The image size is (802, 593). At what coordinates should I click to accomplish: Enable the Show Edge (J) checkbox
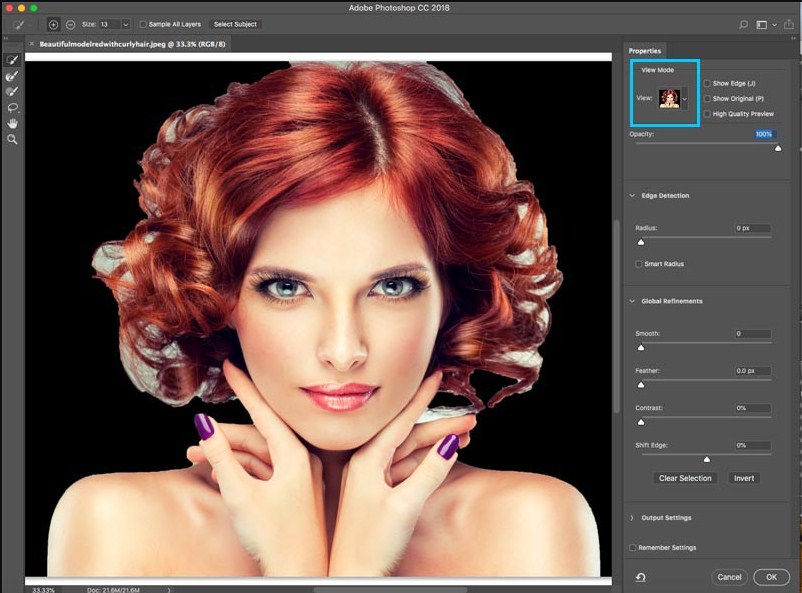point(707,84)
